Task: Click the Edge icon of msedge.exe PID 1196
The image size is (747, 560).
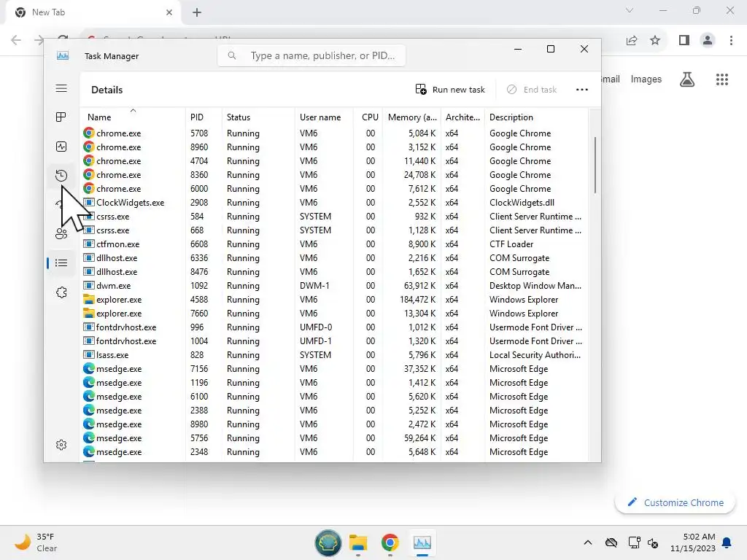Action: [x=88, y=382]
